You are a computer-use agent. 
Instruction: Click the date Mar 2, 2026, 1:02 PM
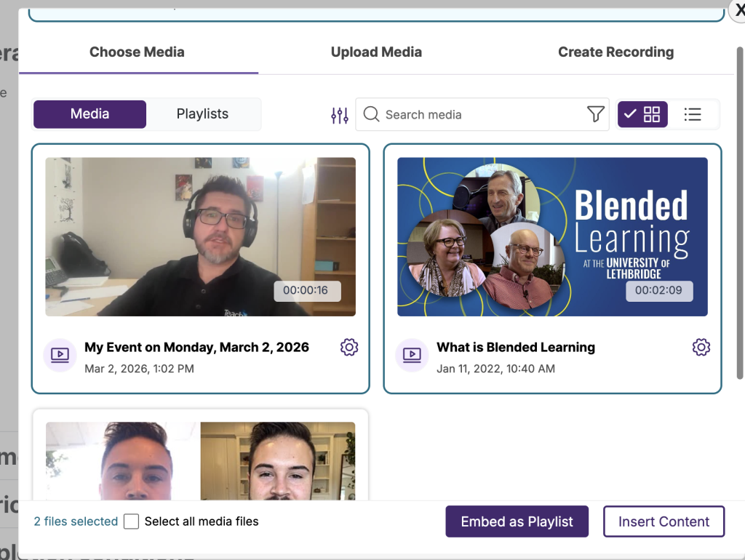click(x=139, y=369)
